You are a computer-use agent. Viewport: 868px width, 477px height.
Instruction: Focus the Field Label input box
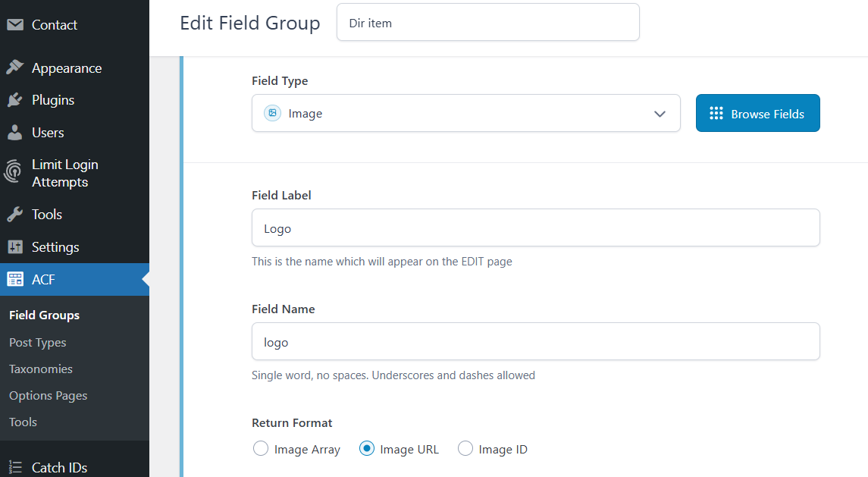(x=535, y=228)
